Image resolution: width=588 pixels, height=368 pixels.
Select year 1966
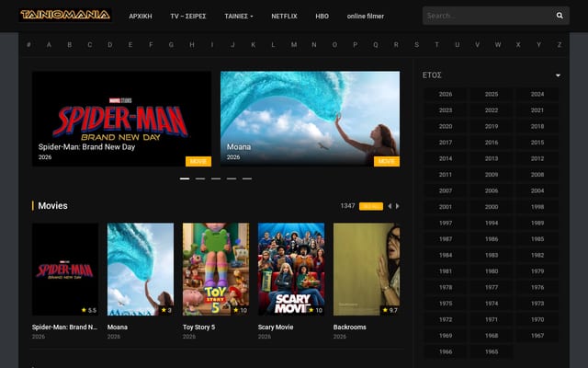point(446,351)
